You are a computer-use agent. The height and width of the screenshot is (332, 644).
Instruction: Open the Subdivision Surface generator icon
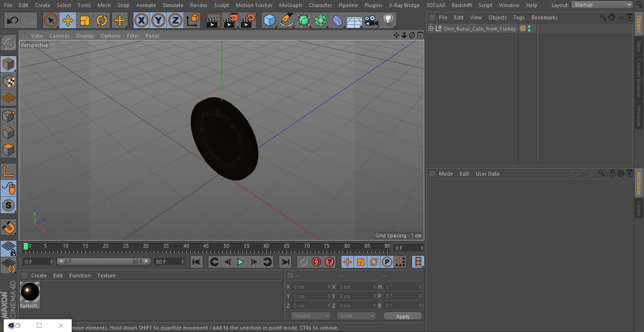[304, 21]
